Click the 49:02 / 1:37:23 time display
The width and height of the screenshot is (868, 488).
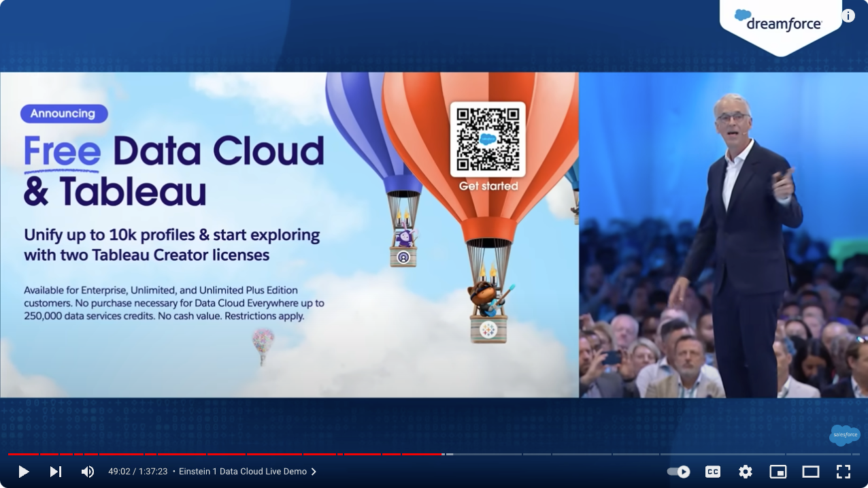(137, 472)
